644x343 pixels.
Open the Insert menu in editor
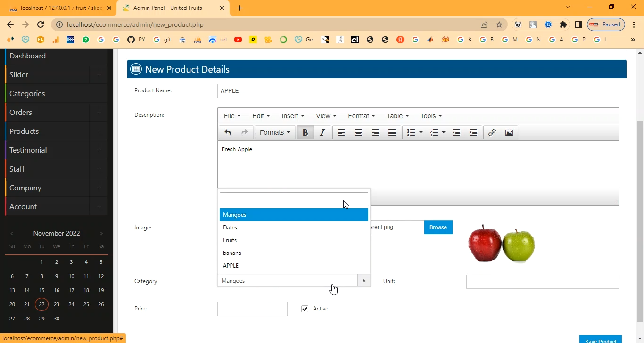tap(293, 116)
